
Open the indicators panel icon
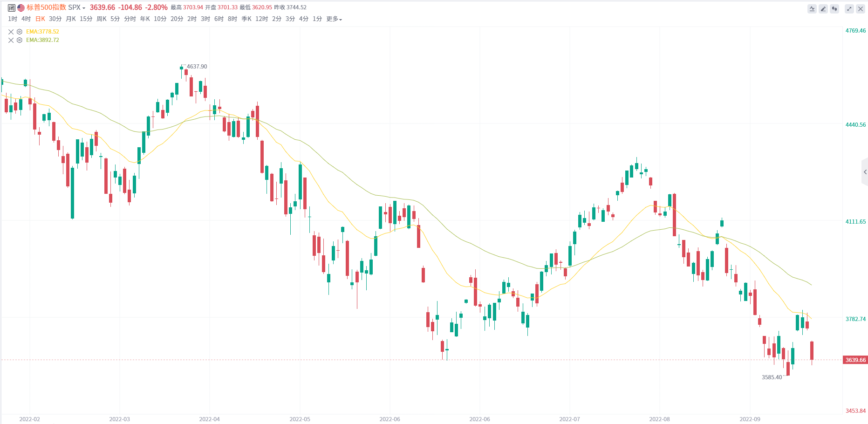pyautogui.click(x=812, y=8)
